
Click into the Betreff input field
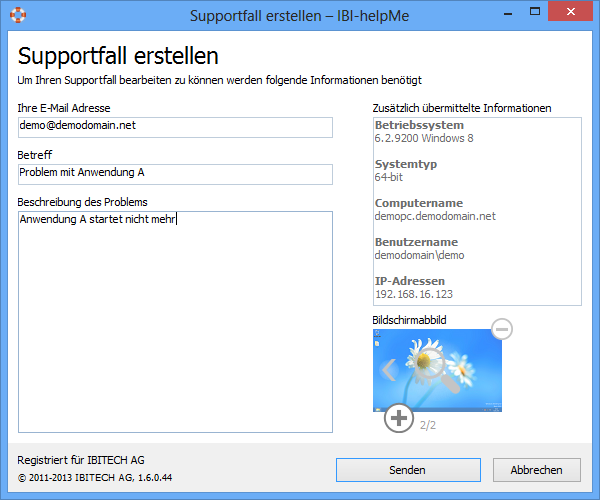point(175,174)
